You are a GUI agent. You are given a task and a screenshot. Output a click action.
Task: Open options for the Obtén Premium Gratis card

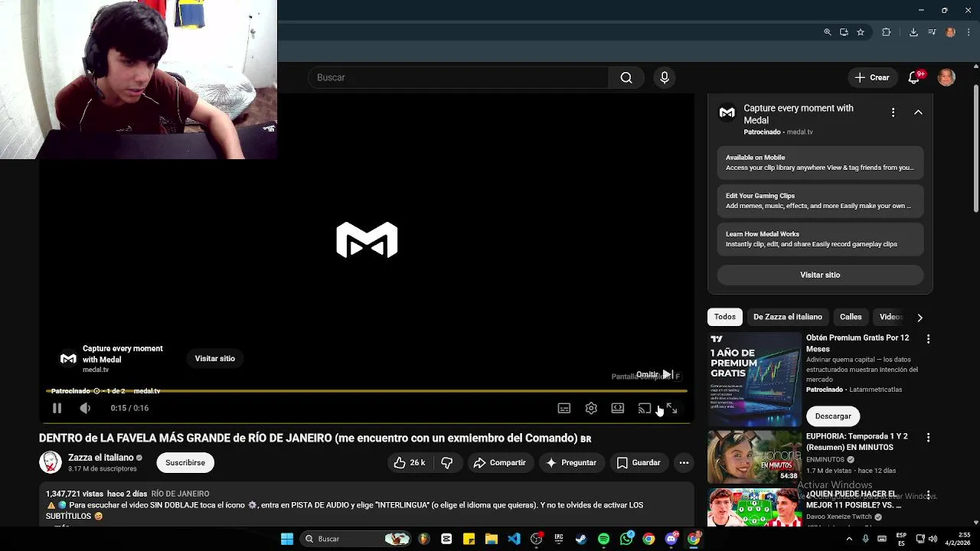928,338
